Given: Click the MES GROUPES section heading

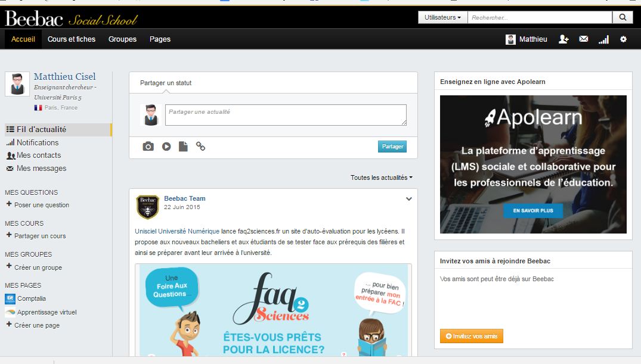Looking at the screenshot, I should click(28, 254).
